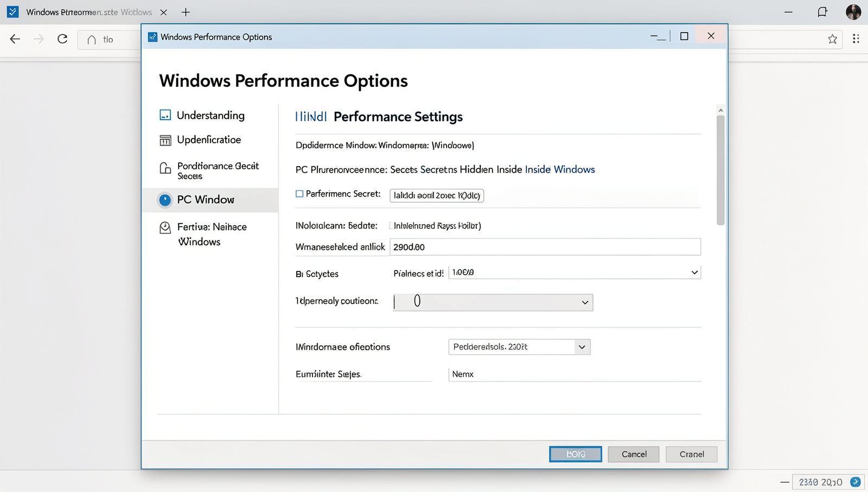This screenshot has height=492, width=868.
Task: Click the Parfermenc Secret value field
Action: click(437, 195)
